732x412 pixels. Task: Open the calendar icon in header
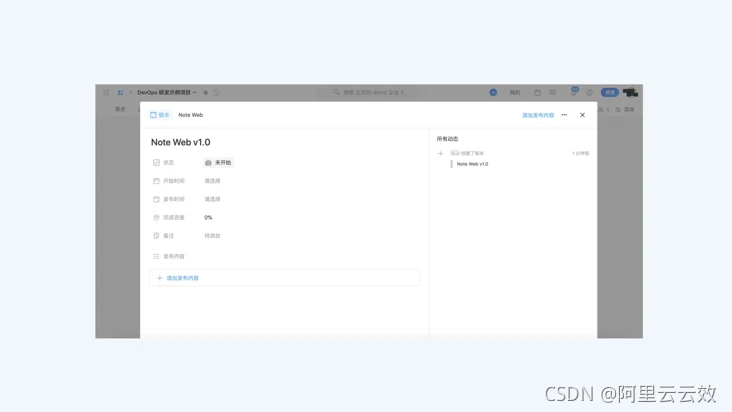point(537,92)
